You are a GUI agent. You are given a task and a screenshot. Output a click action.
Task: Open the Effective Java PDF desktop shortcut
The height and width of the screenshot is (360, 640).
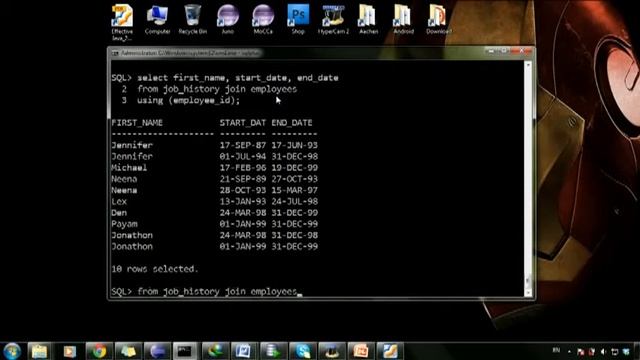point(122,22)
